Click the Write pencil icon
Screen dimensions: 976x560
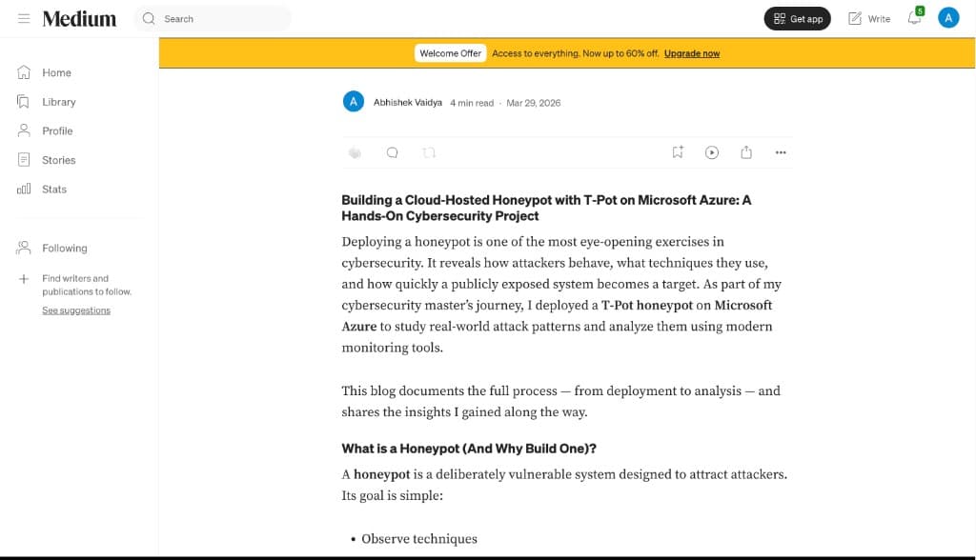(x=855, y=19)
